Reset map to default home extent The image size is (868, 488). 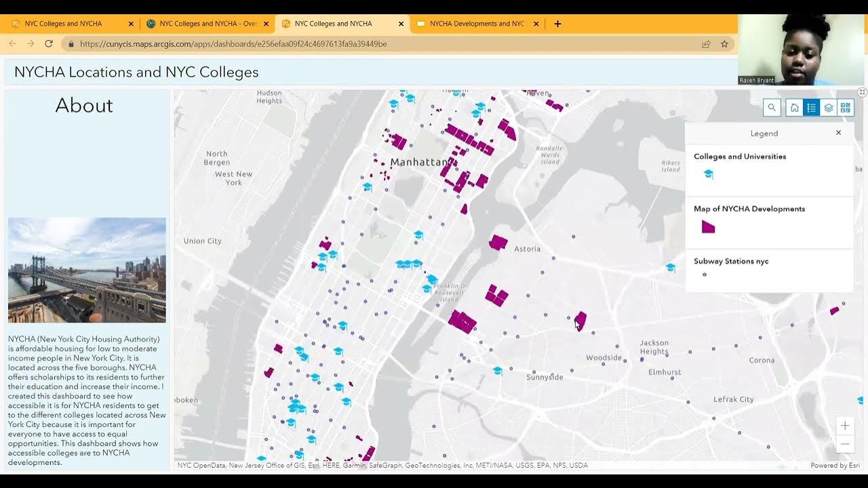795,108
